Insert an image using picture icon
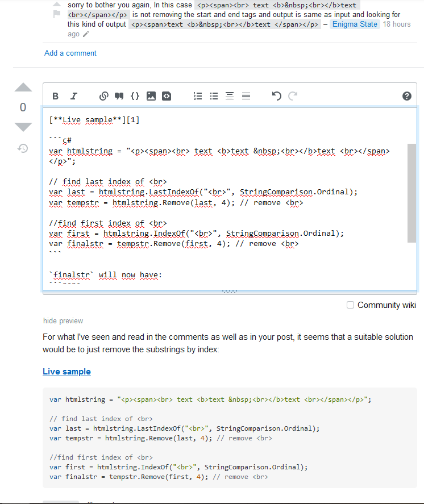This screenshot has height=504, width=424. pos(151,96)
